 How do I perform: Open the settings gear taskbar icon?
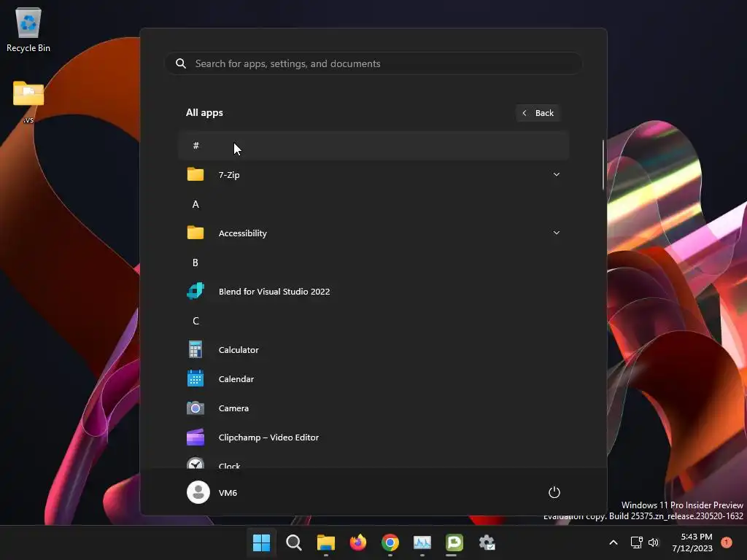[x=487, y=542]
